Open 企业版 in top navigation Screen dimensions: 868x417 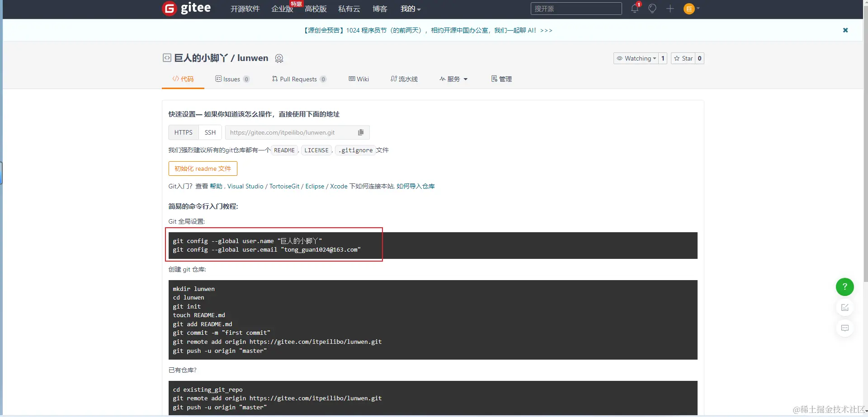(283, 9)
